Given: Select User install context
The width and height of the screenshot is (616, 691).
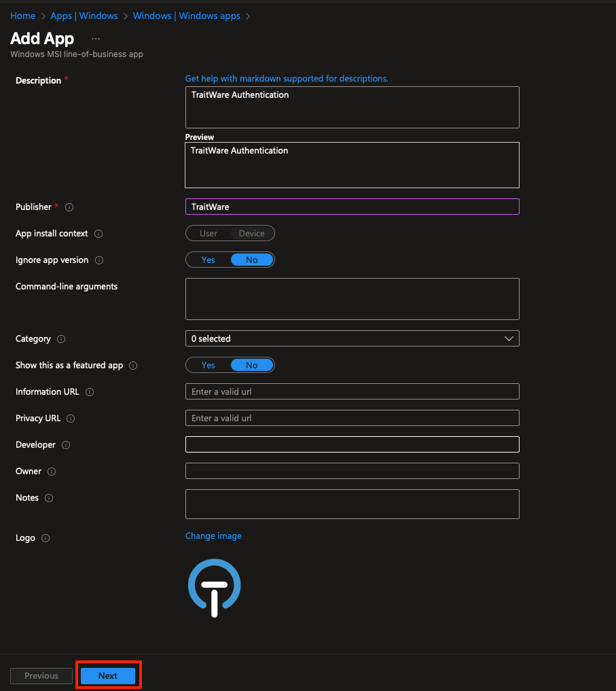Looking at the screenshot, I should (x=209, y=233).
